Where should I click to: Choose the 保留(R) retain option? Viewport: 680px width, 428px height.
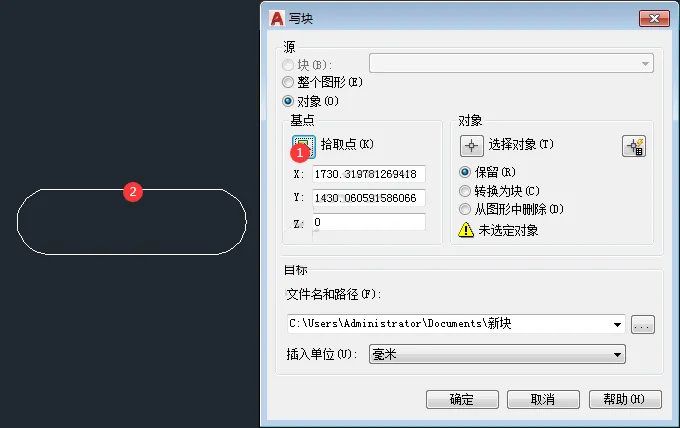(x=464, y=172)
